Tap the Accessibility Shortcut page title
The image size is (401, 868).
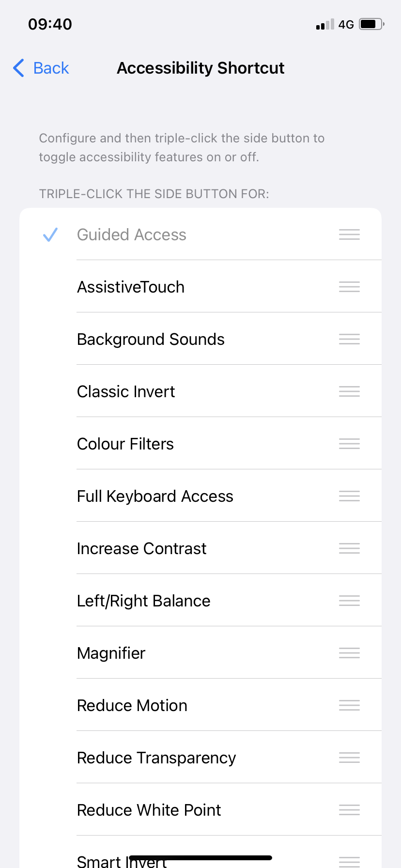200,68
